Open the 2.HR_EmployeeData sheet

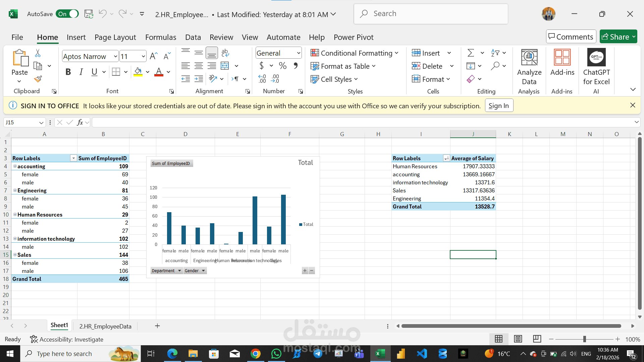[x=105, y=325]
